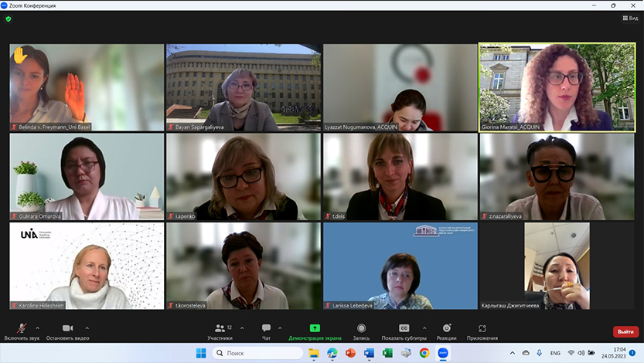Start Демонстрация экрана screen sharing
644x363 pixels.
tap(315, 329)
